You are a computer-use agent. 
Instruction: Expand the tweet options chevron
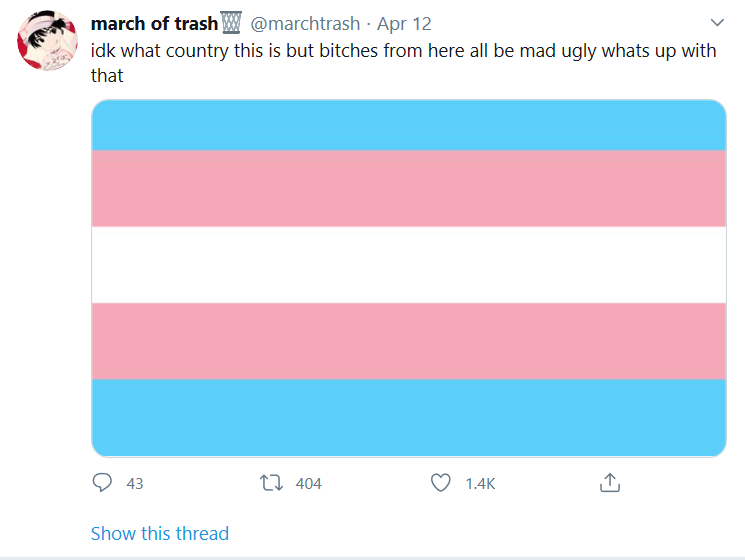coord(716,23)
